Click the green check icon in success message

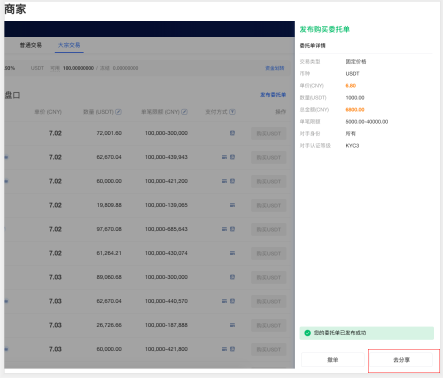(307, 333)
